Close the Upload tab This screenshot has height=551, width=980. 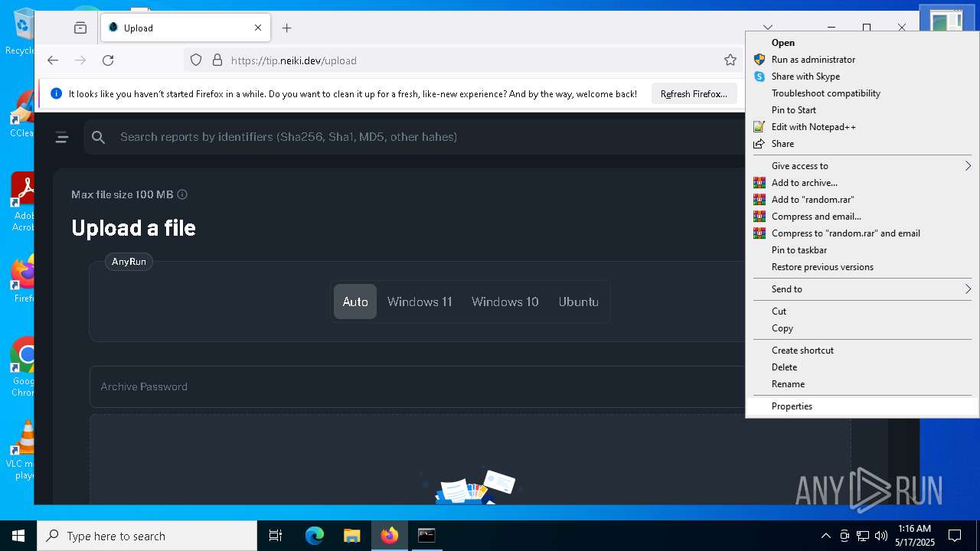pos(258,28)
